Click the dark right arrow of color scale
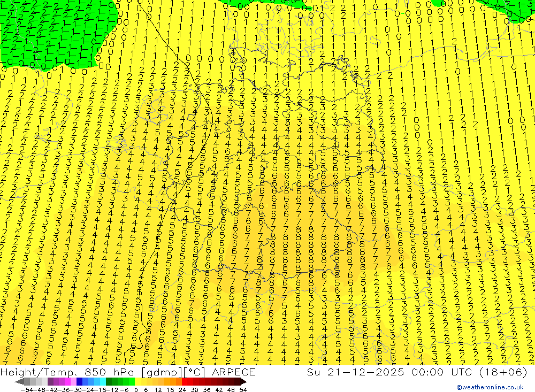 (243, 382)
